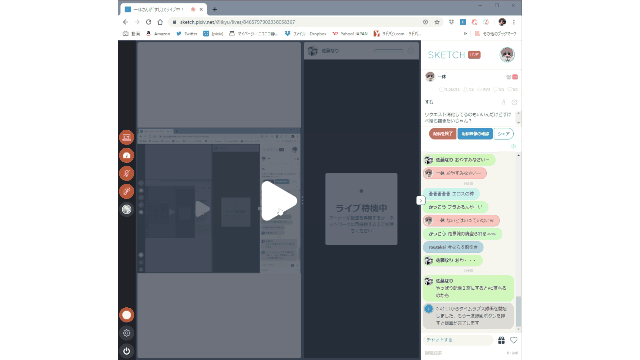Open the new browser tab button

point(215,9)
